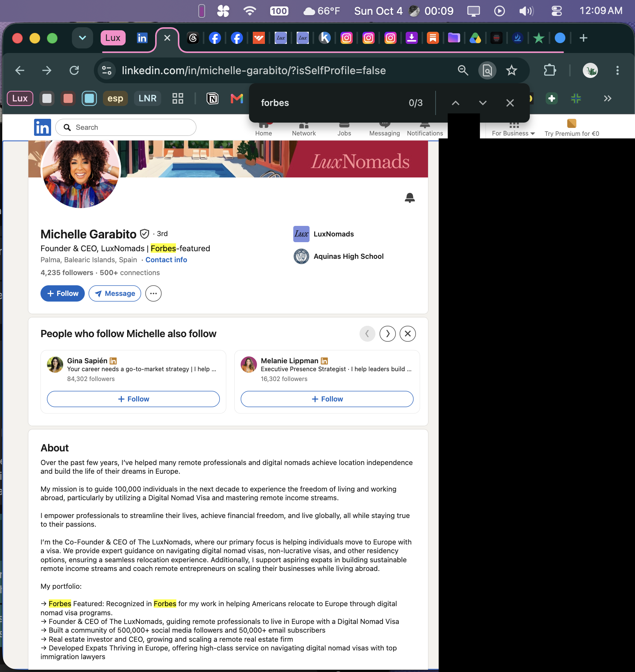Switch to the LinkedIn tab
The height and width of the screenshot is (672, 635).
point(142,38)
